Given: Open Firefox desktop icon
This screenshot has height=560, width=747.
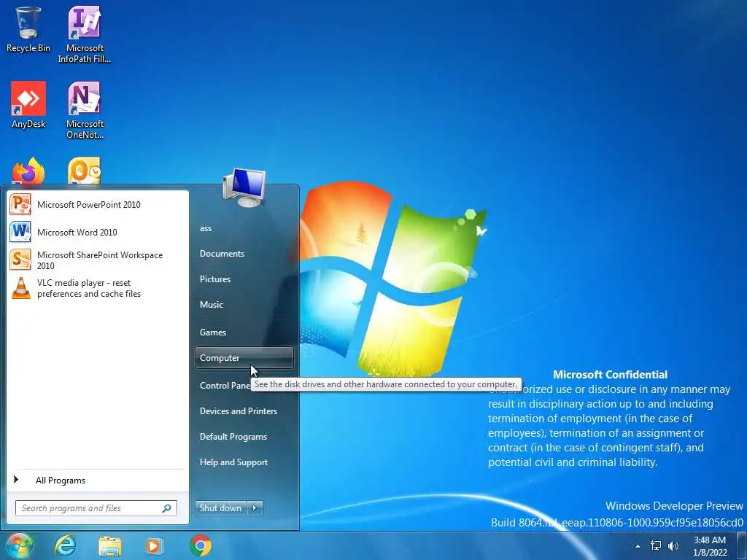Looking at the screenshot, I should 28,171.
